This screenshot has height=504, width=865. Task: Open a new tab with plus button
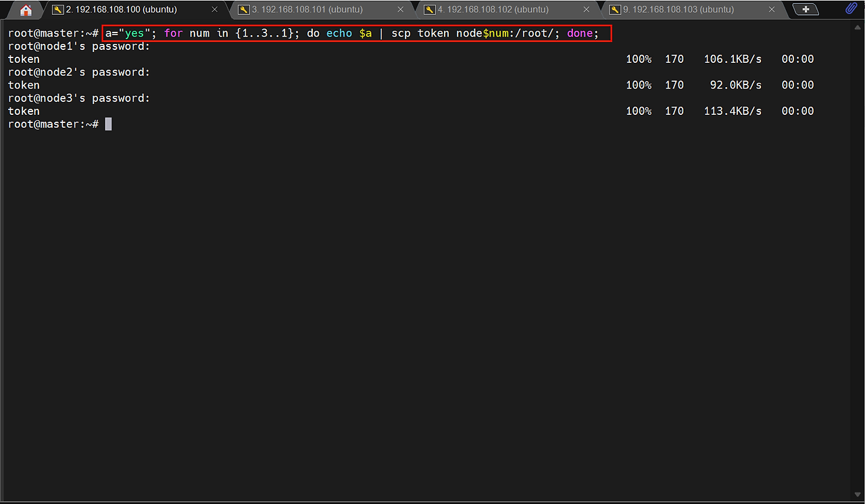(805, 9)
